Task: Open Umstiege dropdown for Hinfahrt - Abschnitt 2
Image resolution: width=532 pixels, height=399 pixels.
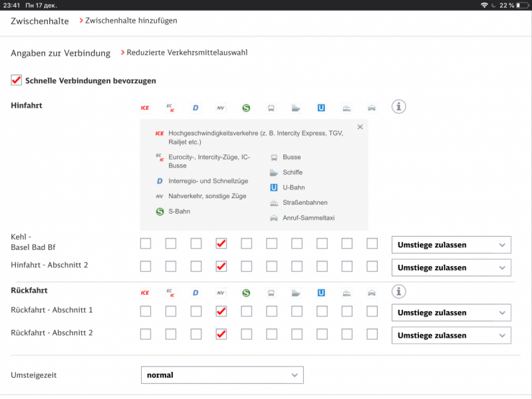Action: (451, 267)
